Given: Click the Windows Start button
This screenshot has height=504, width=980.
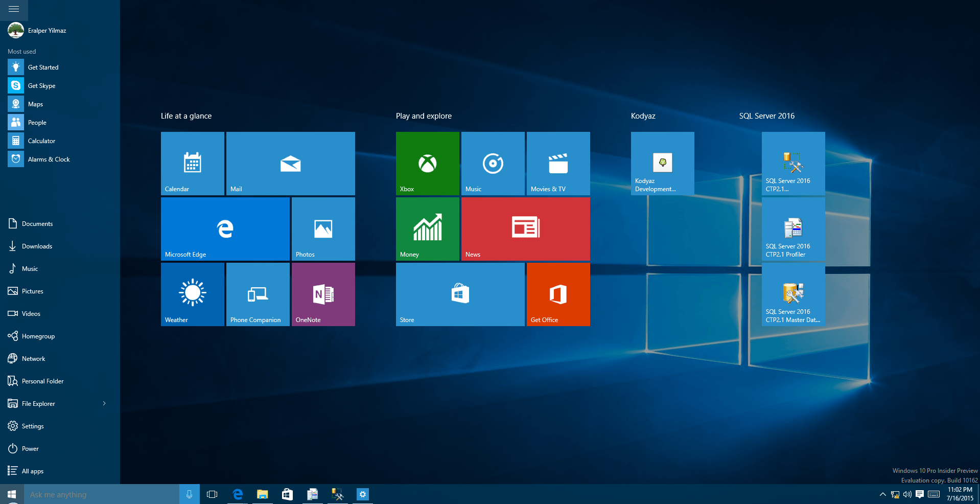Looking at the screenshot, I should point(12,494).
